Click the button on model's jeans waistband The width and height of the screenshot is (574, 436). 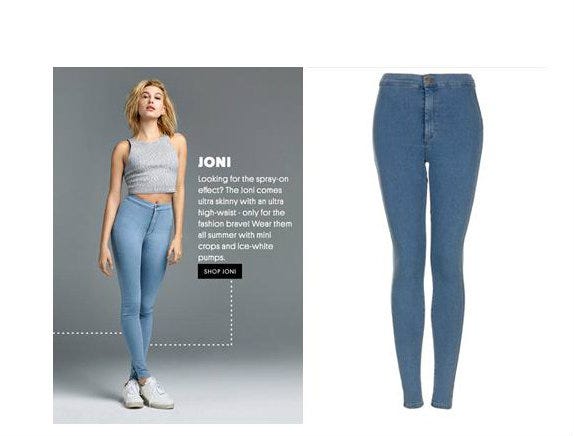pyautogui.click(x=156, y=207)
